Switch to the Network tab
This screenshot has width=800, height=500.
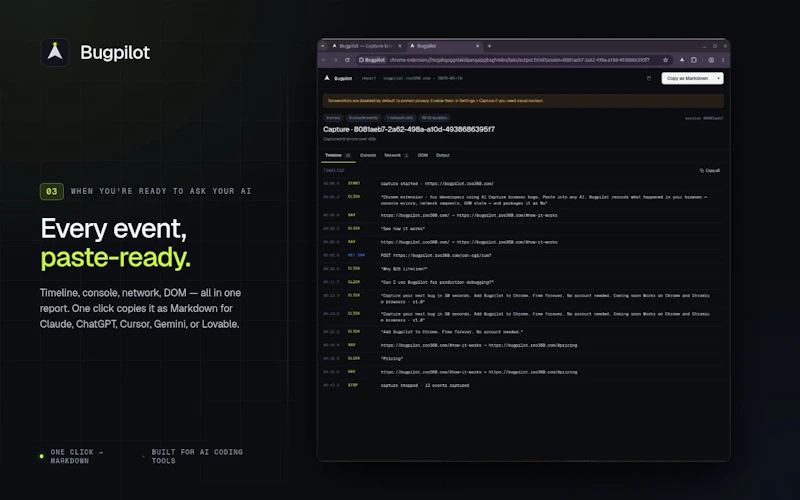point(396,155)
